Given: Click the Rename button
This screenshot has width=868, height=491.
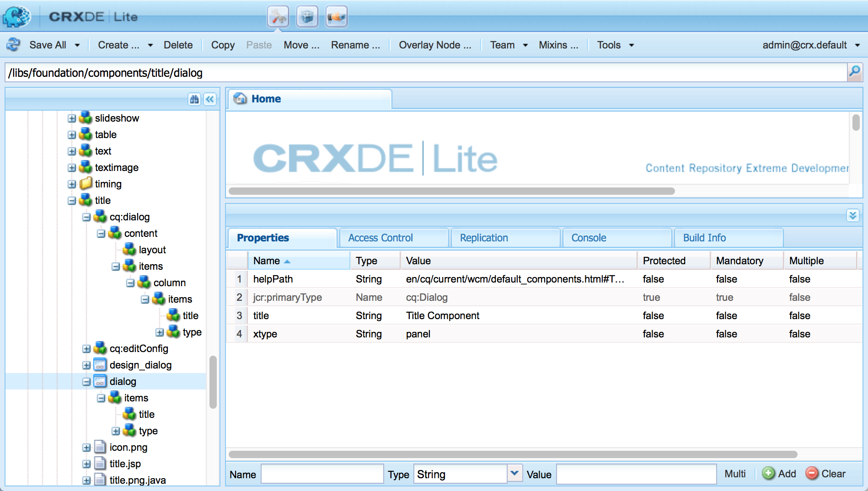Looking at the screenshot, I should pyautogui.click(x=355, y=45).
